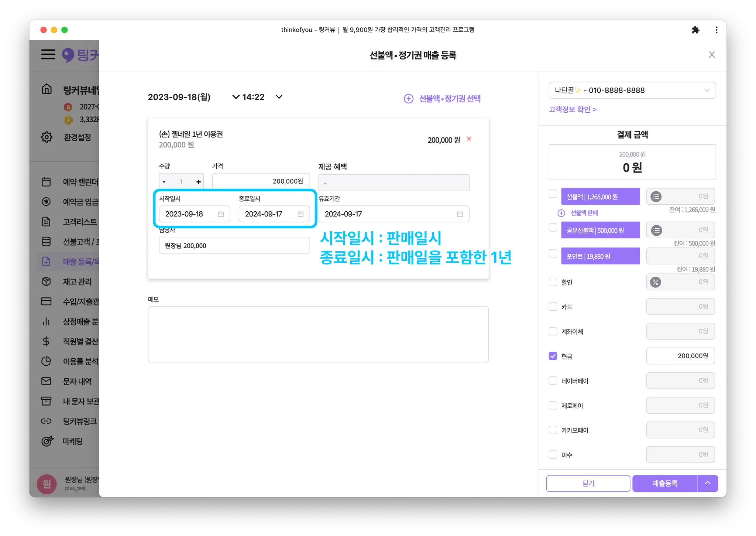Image resolution: width=756 pixels, height=536 pixels.
Task: Check the 계좌이체 checkbox
Action: point(553,331)
